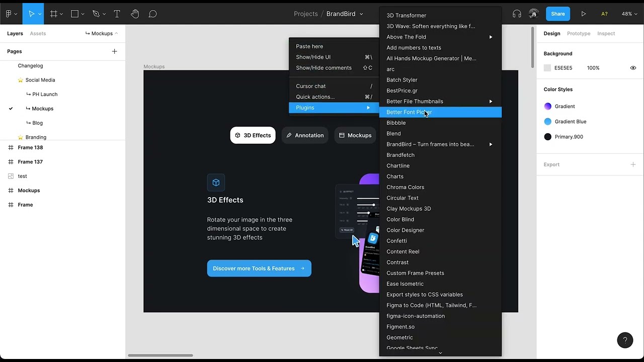This screenshot has width=644, height=362.
Task: Click the background color swatch E5E5E5
Action: (x=547, y=68)
